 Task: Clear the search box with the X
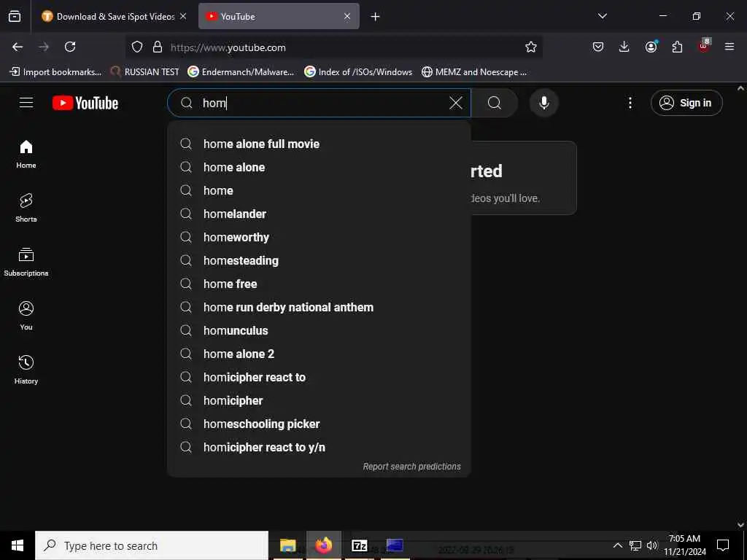tap(456, 103)
